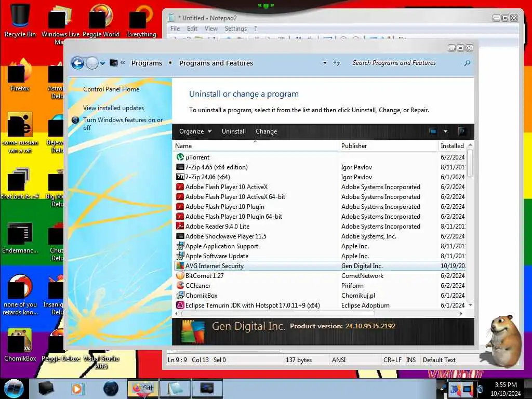
Task: Open the Organize dropdown menu
Action: (195, 131)
